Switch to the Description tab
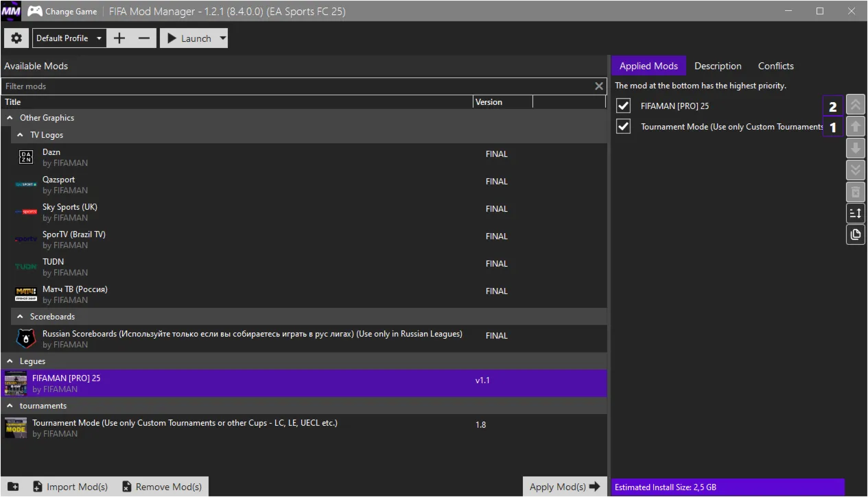The image size is (868, 497). tap(718, 66)
